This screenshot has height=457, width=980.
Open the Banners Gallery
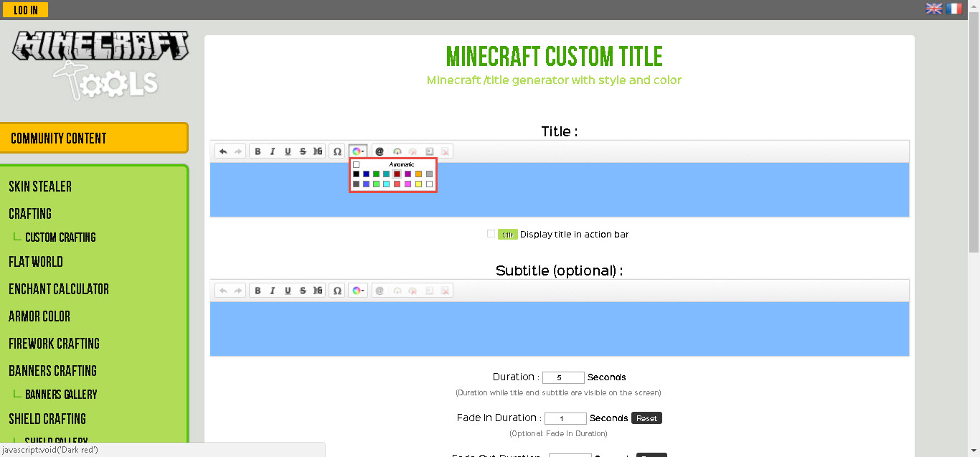coord(61,395)
